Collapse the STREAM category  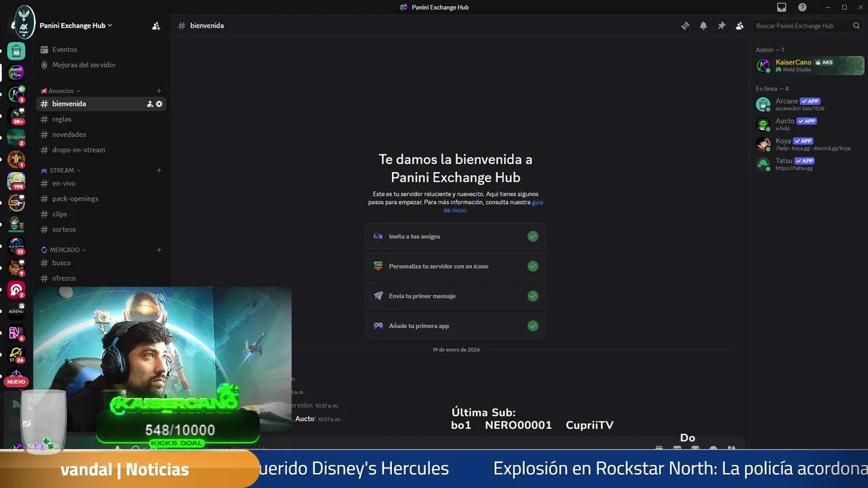(x=61, y=170)
